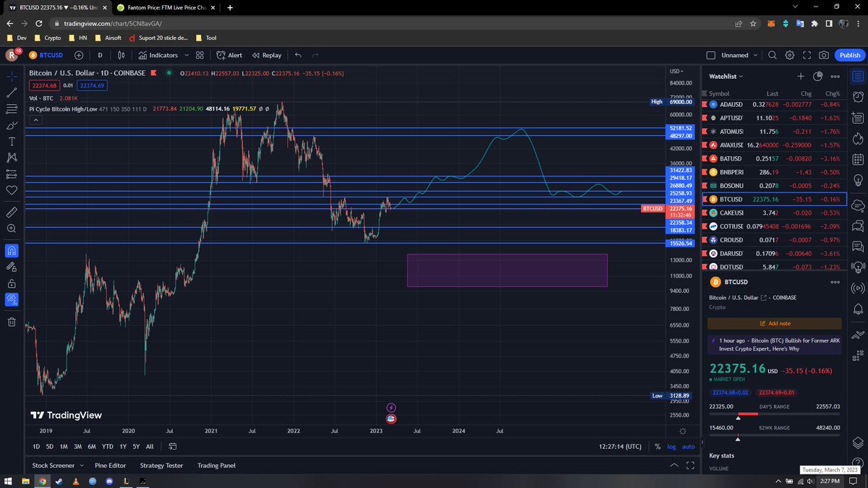The image size is (868, 488).
Task: Open chart settings gear icon
Action: point(790,55)
